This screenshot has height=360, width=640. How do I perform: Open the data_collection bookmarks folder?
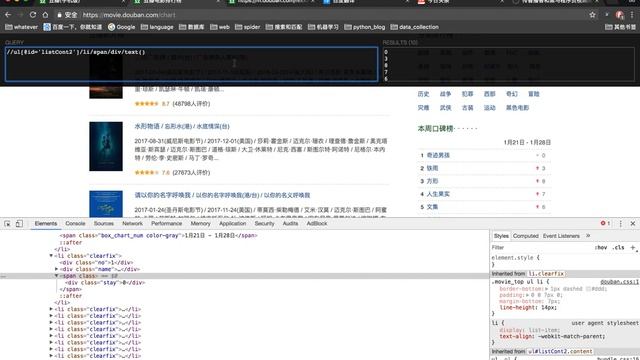click(x=415, y=27)
